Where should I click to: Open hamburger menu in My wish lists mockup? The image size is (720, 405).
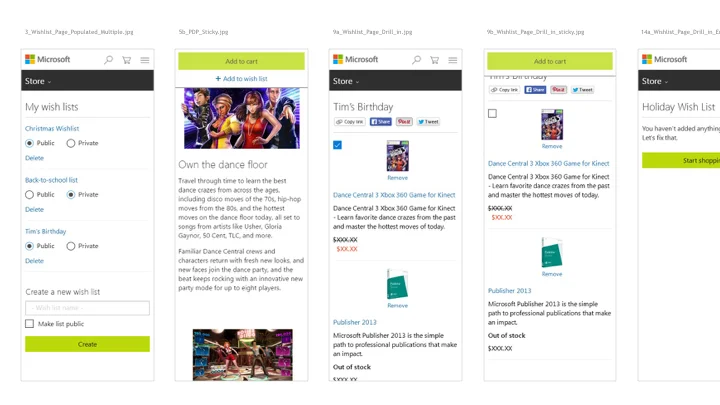(145, 60)
